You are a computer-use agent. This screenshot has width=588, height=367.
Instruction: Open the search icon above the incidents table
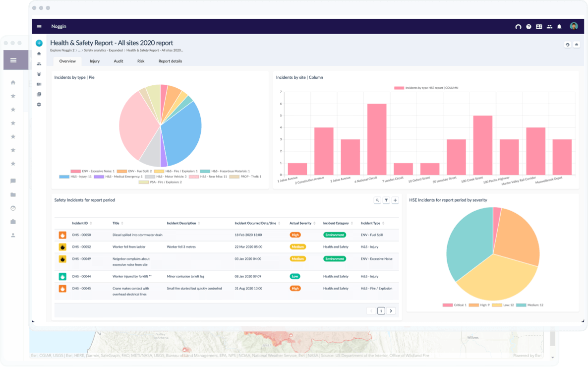(377, 200)
